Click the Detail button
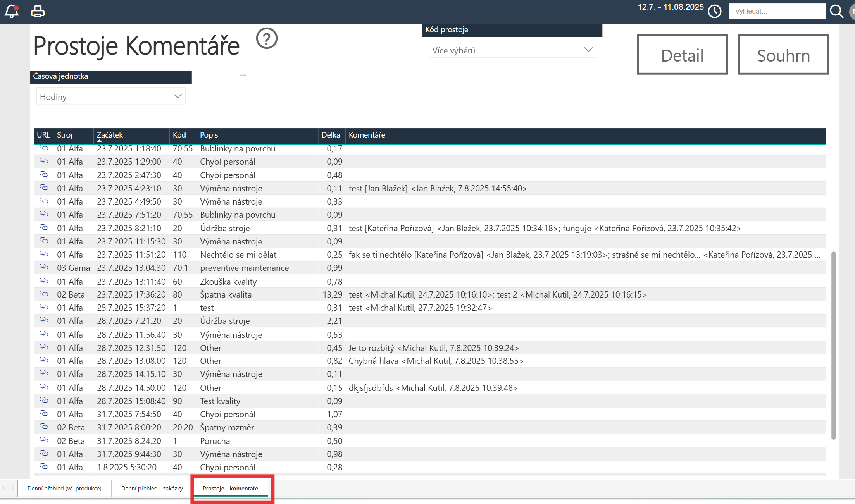This screenshot has width=855, height=504. pos(682,55)
